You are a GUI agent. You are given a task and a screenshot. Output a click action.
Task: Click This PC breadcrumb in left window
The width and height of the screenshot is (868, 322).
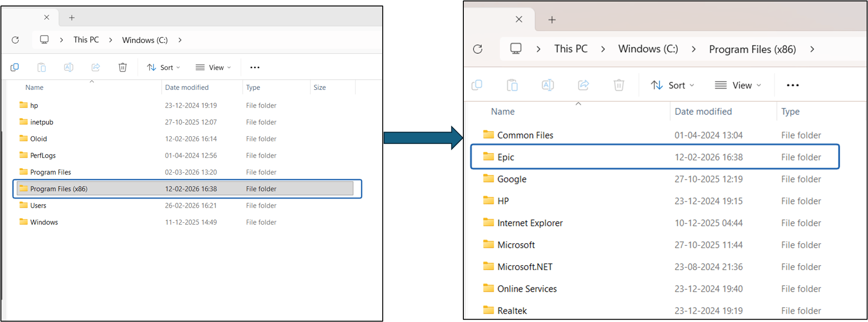86,40
